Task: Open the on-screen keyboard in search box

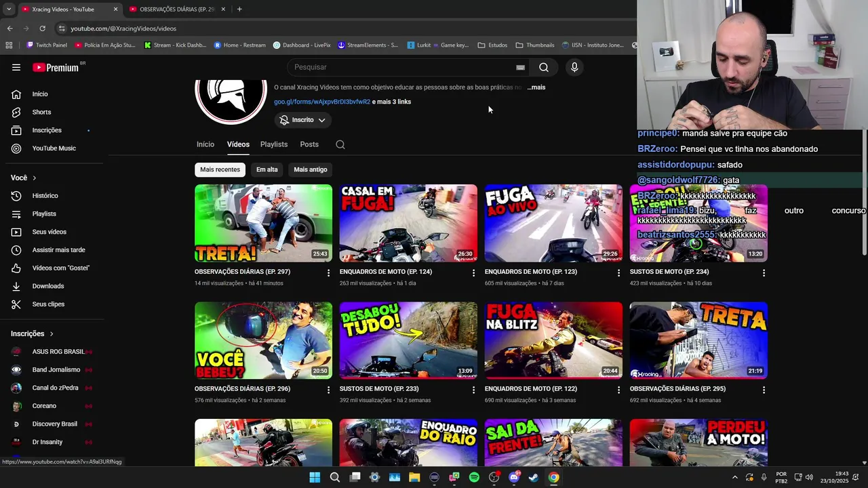Action: [520, 67]
